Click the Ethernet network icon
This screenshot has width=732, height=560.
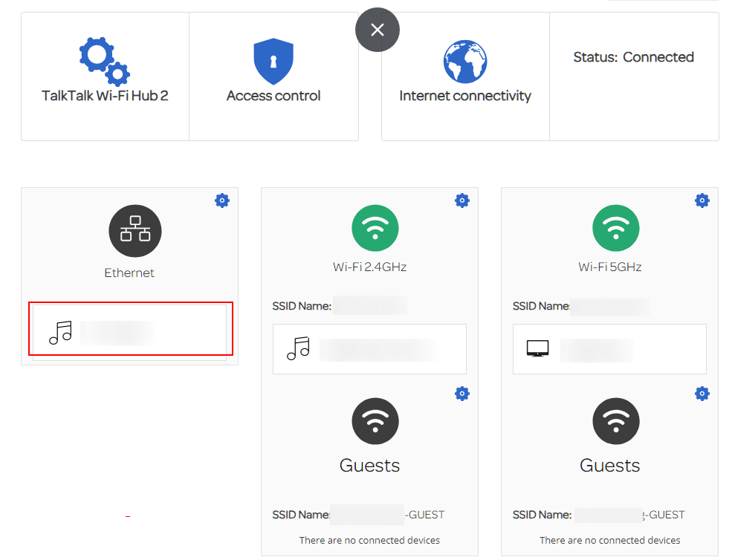(135, 232)
